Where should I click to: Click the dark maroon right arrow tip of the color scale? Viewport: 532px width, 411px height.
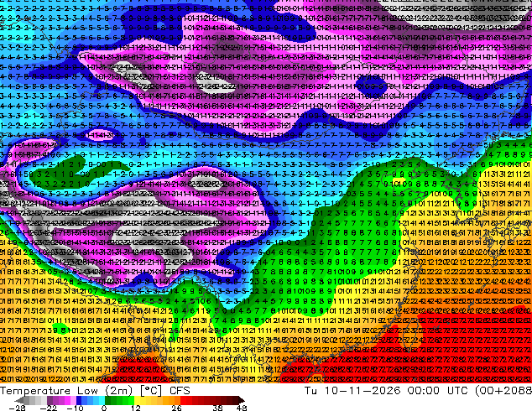pyautogui.click(x=241, y=400)
